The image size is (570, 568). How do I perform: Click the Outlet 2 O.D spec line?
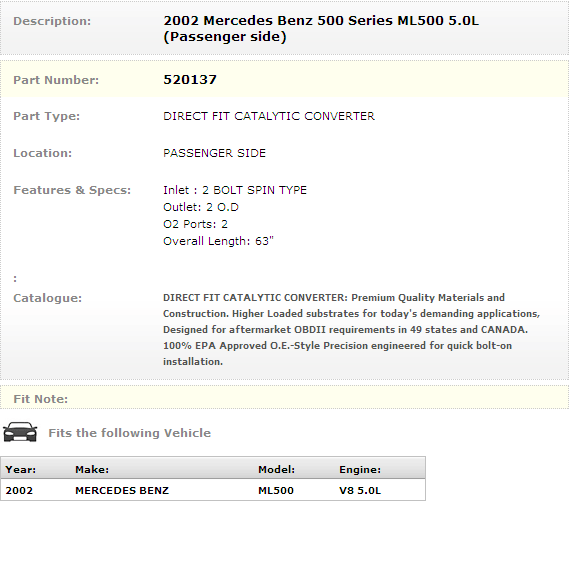201,207
